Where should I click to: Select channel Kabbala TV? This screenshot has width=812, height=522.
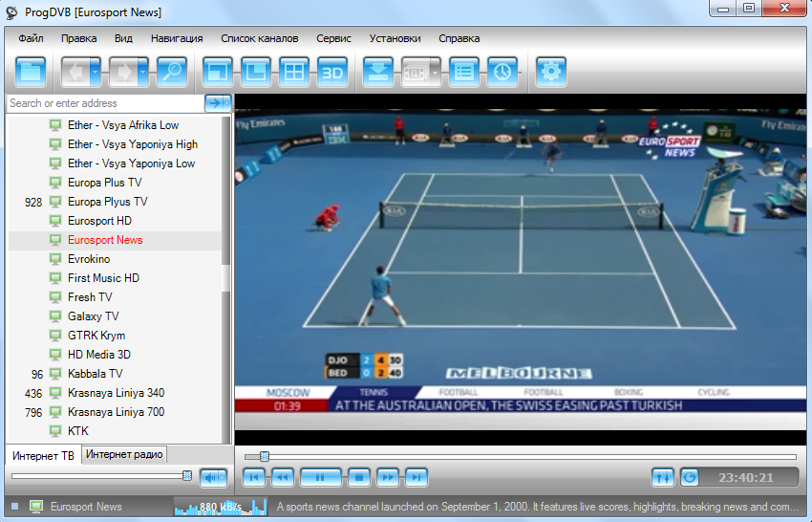pyautogui.click(x=116, y=374)
